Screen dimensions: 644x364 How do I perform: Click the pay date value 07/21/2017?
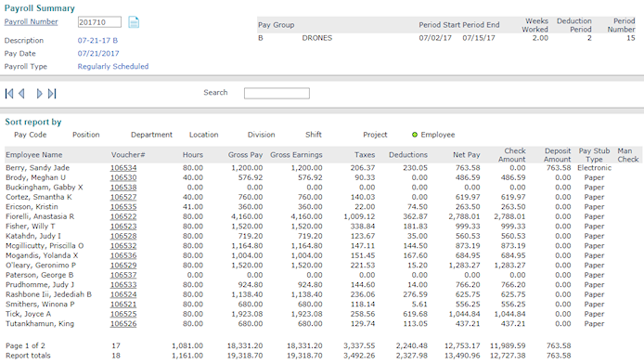[x=98, y=54]
